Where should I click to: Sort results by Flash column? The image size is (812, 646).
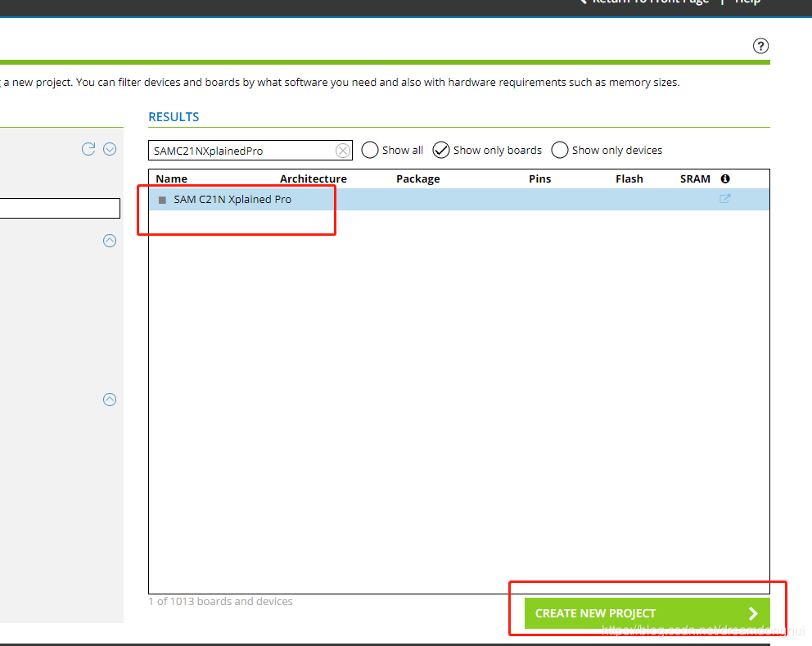pos(629,178)
